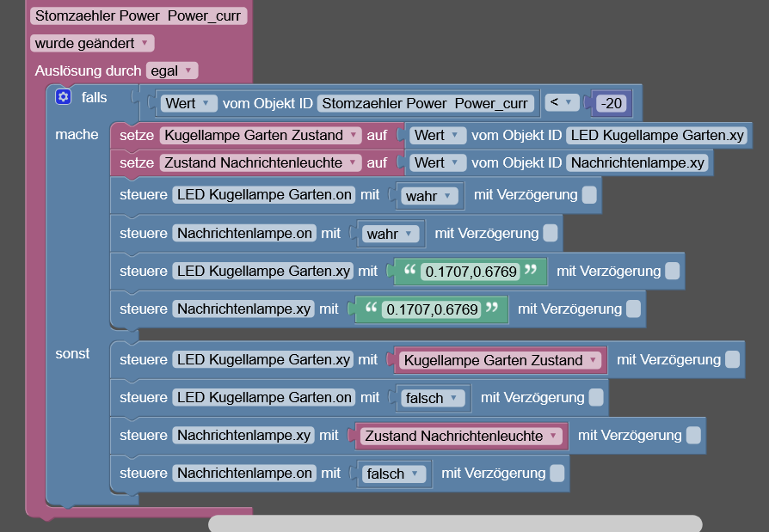Edit text 0.1707,0.6769 for LED Kugellampe Garten.xy

pos(471,272)
